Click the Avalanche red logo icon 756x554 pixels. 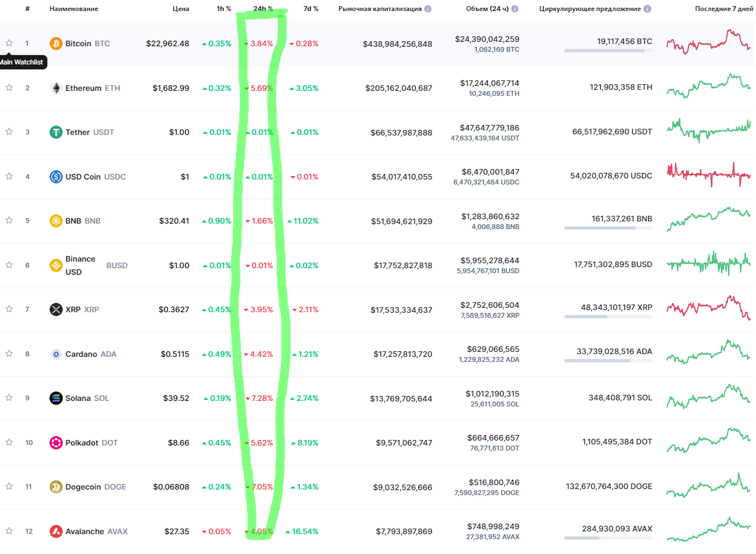[x=56, y=531]
